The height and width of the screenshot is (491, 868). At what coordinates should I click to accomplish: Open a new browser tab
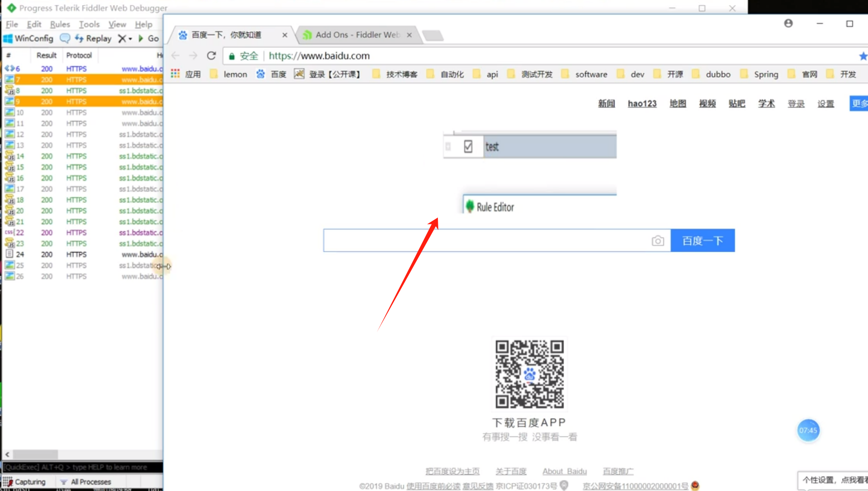432,35
